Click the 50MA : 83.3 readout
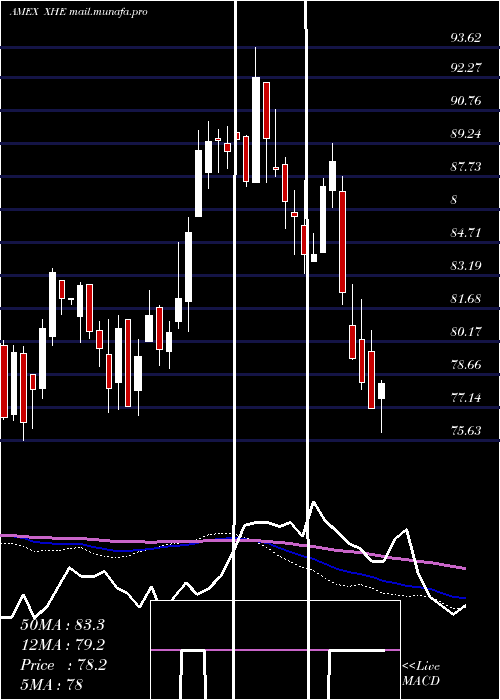 pyautogui.click(x=62, y=625)
